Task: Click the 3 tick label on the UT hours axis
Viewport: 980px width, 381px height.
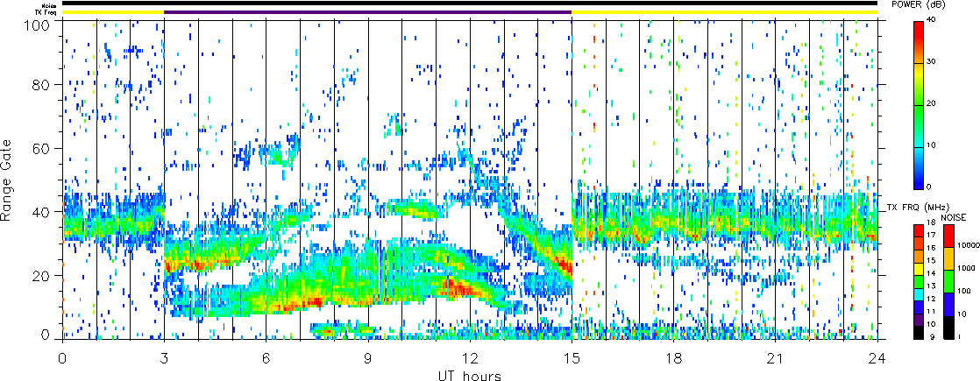Action: tap(164, 358)
